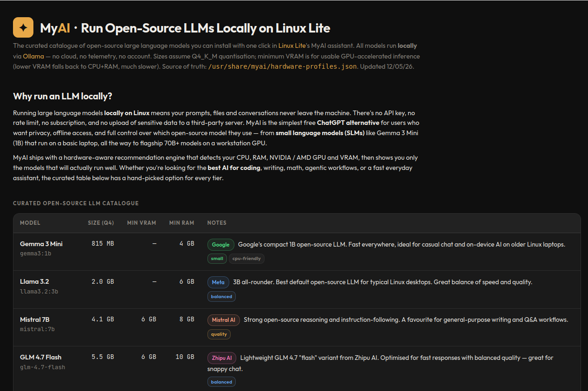
Task: Click the bold 'ChatGPT alternative' phrase
Action: point(348,123)
